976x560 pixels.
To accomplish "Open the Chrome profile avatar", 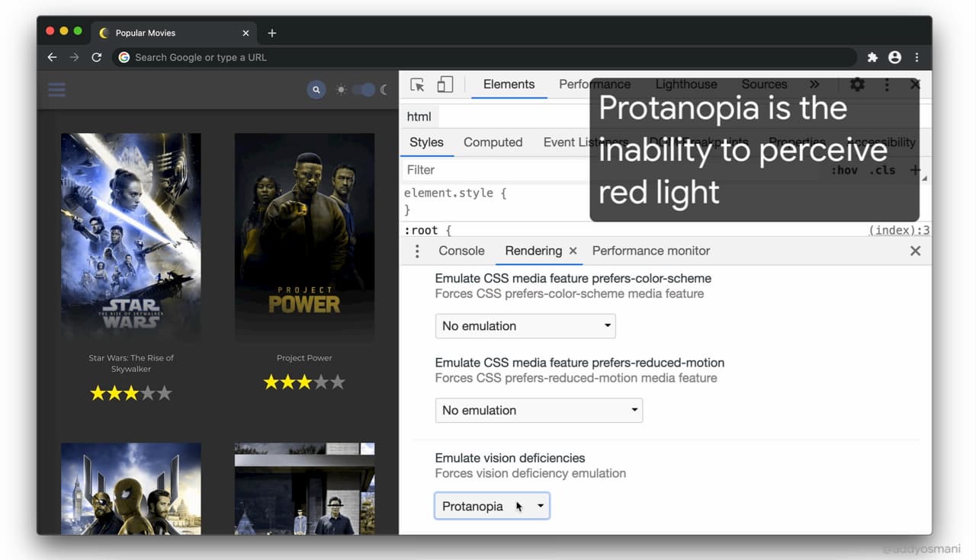I will pyautogui.click(x=895, y=57).
